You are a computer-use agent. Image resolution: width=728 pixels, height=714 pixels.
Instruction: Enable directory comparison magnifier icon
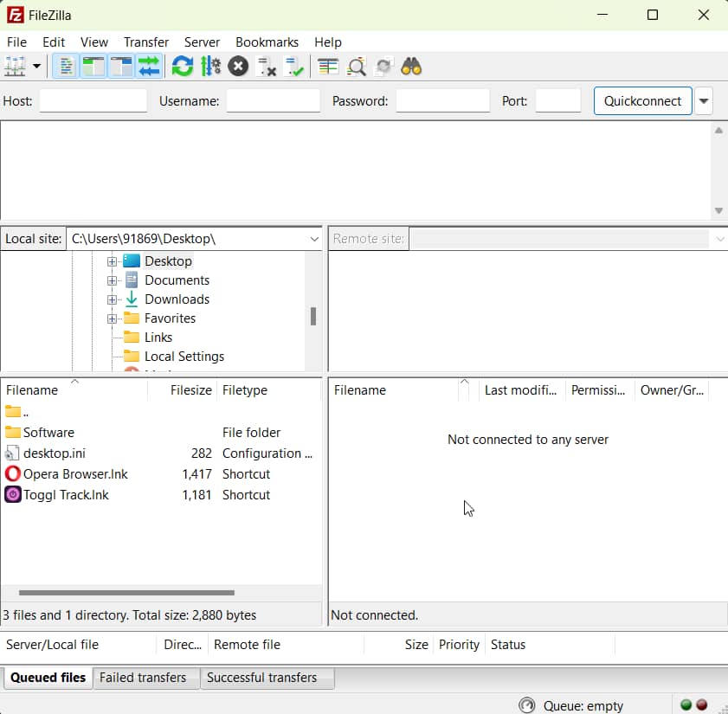(x=356, y=66)
